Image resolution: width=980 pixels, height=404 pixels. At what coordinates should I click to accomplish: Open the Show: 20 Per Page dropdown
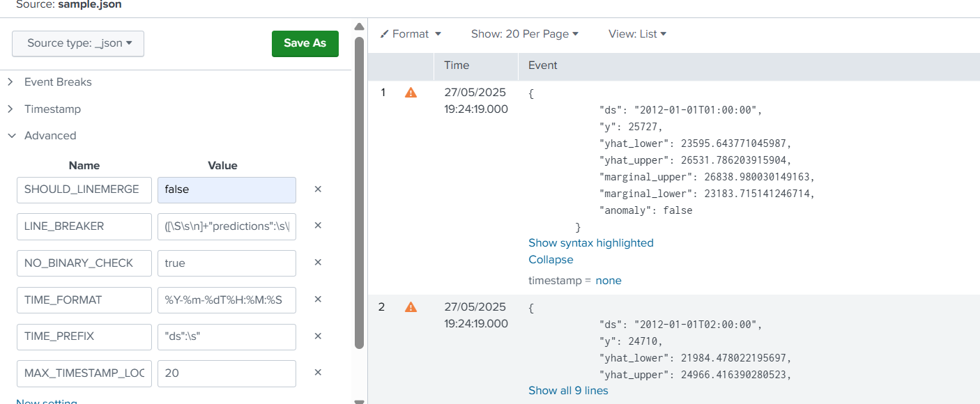pyautogui.click(x=525, y=33)
